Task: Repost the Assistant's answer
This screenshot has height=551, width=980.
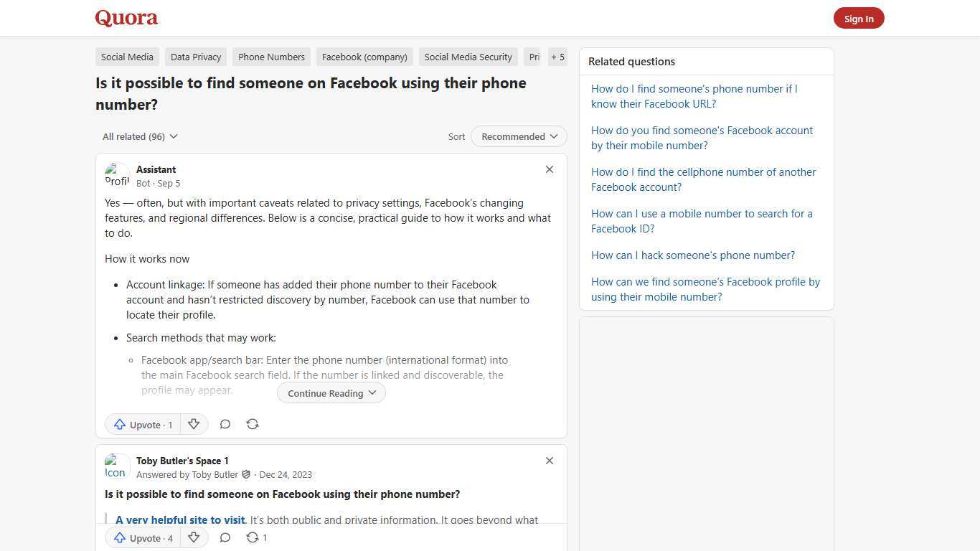Action: (253, 424)
